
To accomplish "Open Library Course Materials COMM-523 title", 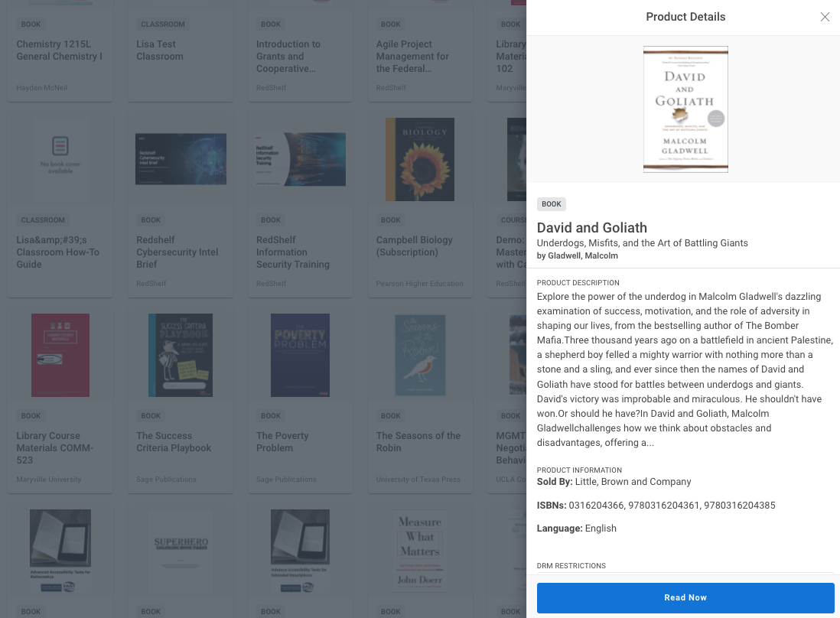I will tap(55, 447).
